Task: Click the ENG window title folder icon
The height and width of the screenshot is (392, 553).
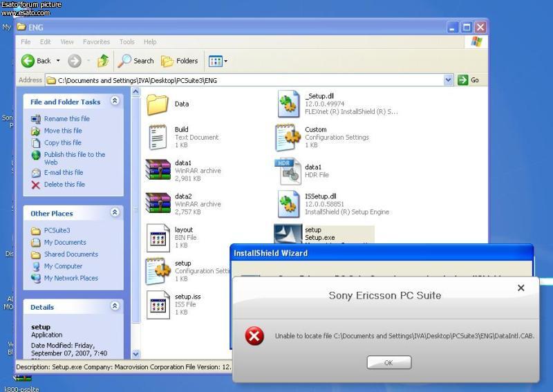Action: coord(21,27)
